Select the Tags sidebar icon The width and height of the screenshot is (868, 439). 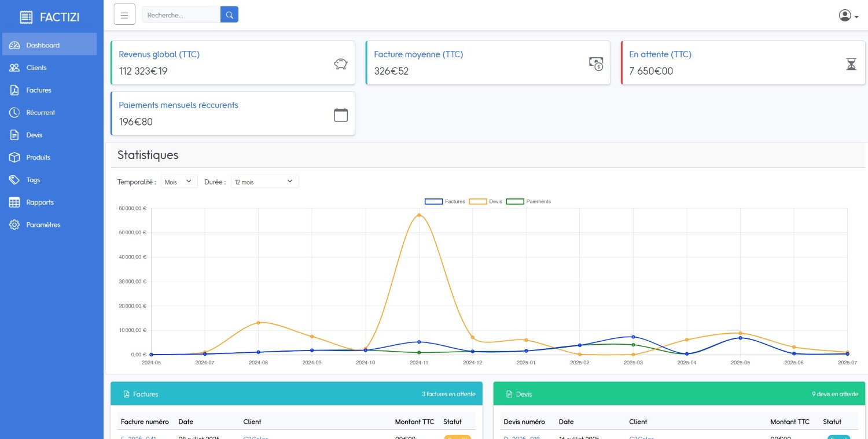click(x=15, y=180)
